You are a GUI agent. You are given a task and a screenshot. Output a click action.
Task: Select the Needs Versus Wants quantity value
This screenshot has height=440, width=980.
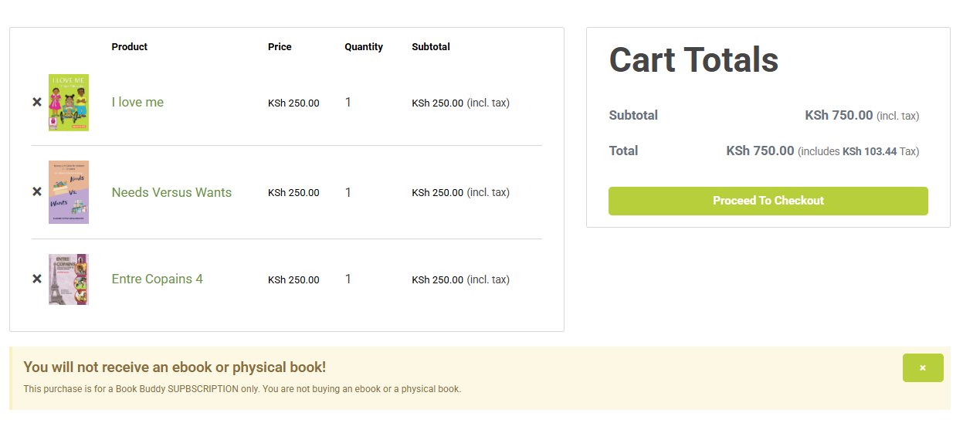click(x=348, y=192)
